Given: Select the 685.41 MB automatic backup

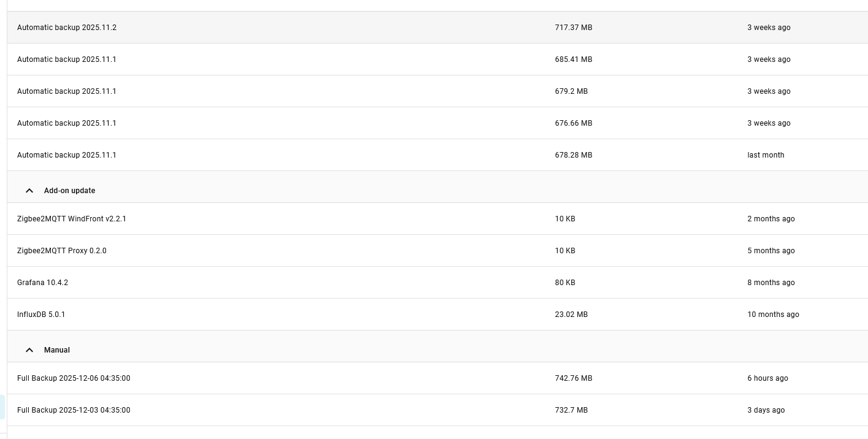Looking at the screenshot, I should click(67, 59).
